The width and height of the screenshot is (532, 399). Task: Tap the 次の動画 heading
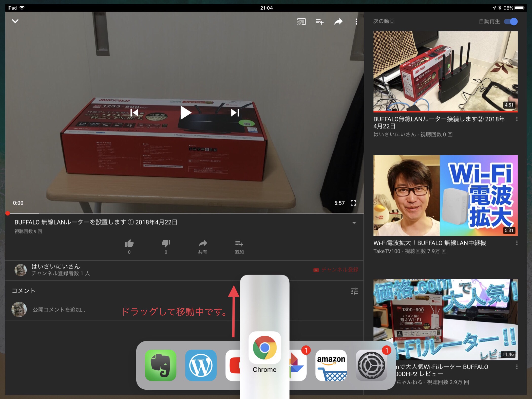point(384,21)
